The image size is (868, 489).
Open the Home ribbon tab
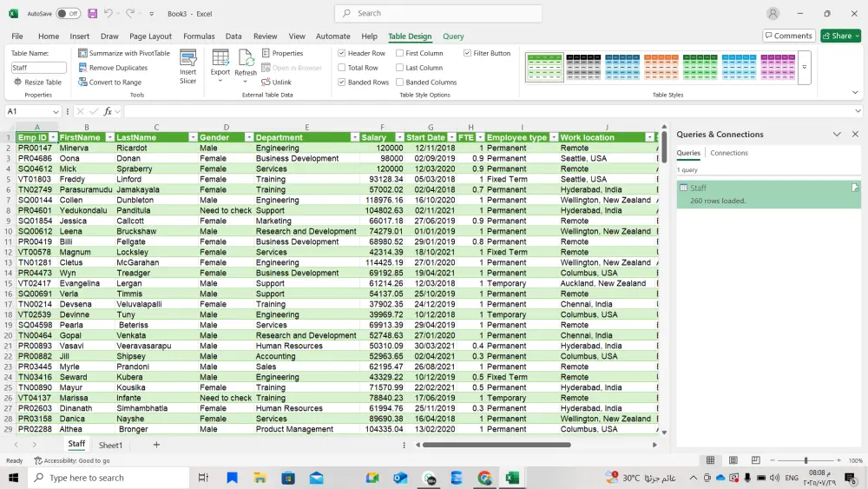[x=49, y=36]
